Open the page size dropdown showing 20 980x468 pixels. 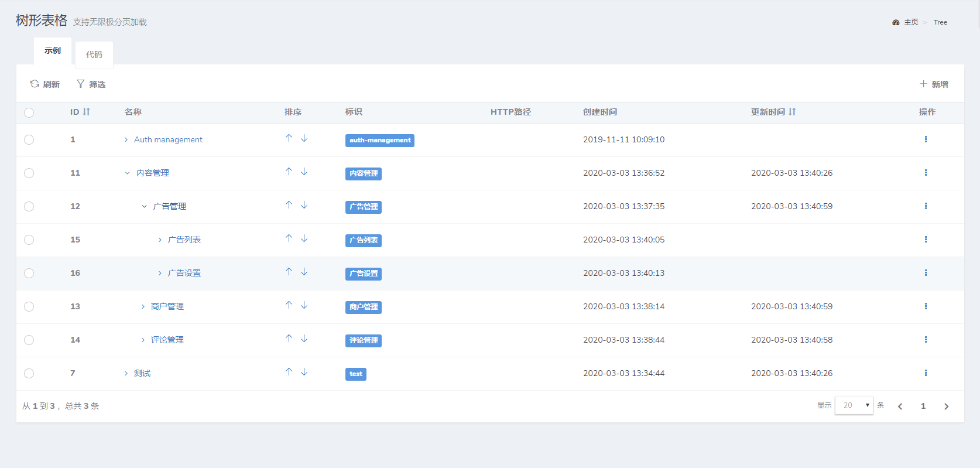tap(854, 405)
